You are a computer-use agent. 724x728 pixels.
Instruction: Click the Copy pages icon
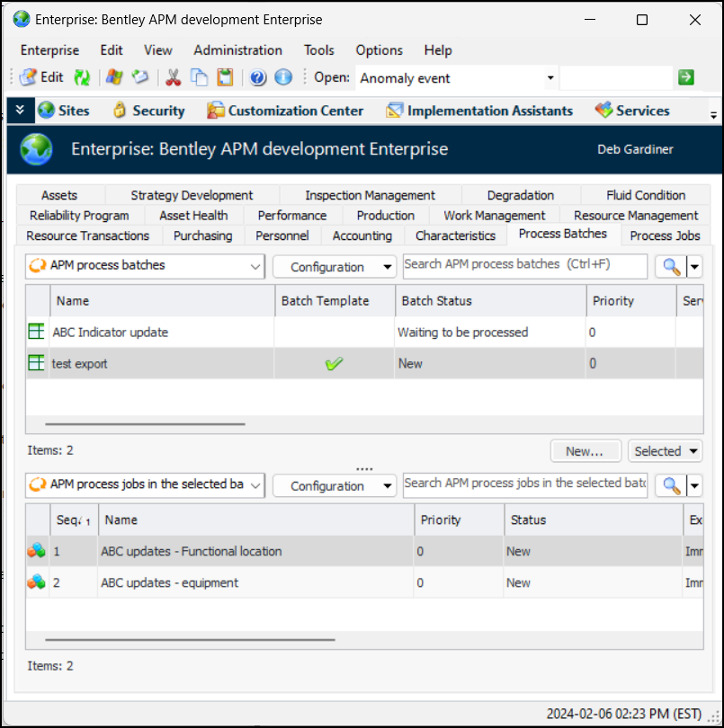tap(200, 77)
